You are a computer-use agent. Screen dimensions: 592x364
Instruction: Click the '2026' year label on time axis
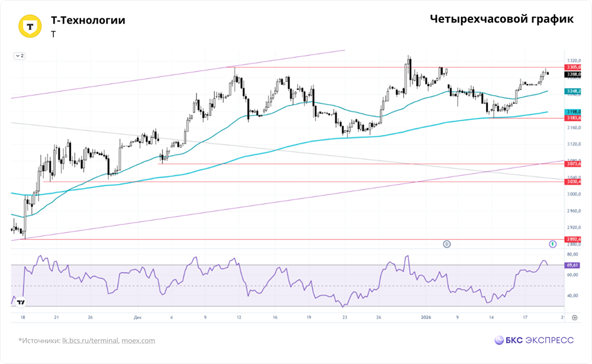tap(426, 318)
